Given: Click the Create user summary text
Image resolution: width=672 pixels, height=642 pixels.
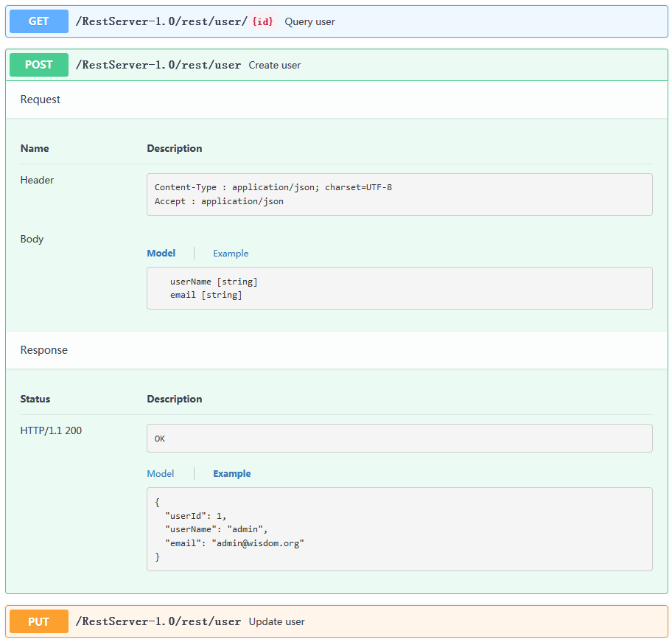Looking at the screenshot, I should pos(275,65).
